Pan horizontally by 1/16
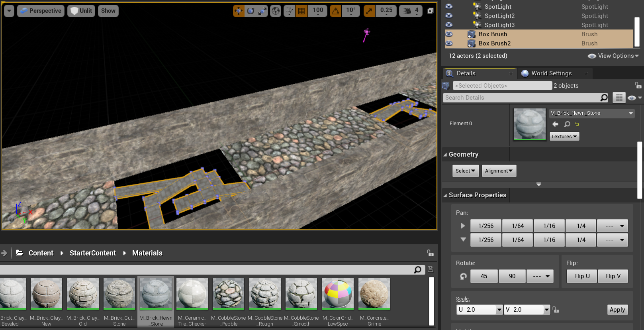Viewport: 644px width, 330px height. pos(549,226)
